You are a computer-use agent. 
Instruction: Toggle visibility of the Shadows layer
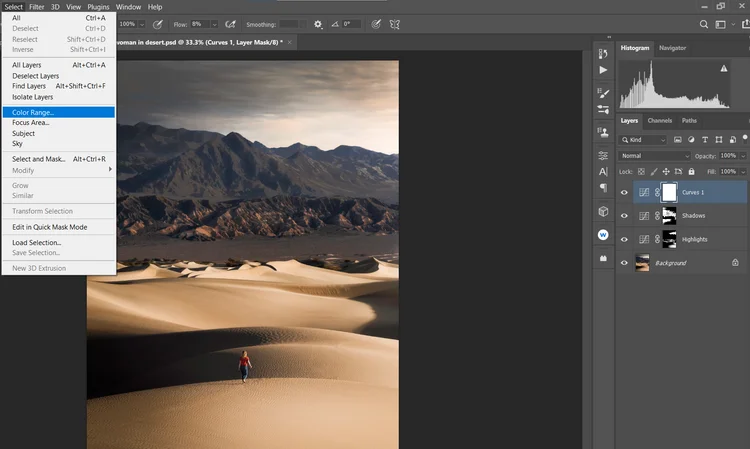(x=625, y=216)
